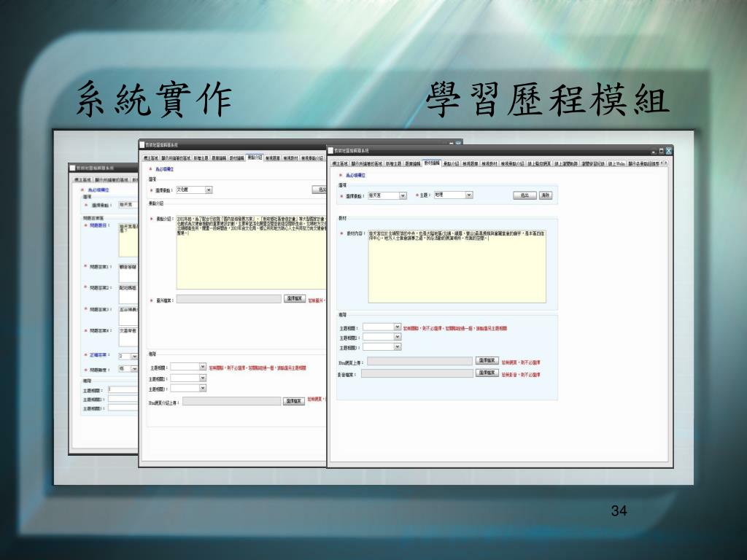
Task: Go to the 景點介紹 tab in the frontmost window
Action: (x=451, y=164)
